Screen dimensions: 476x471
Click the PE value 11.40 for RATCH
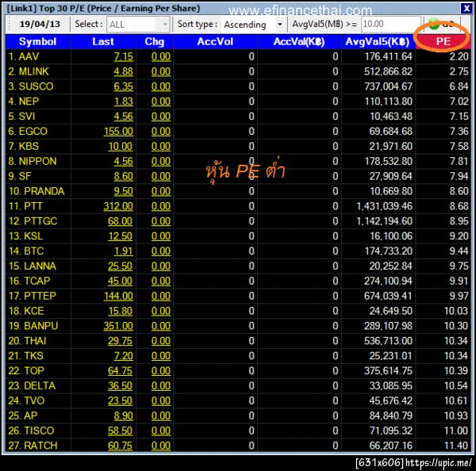coord(456,446)
